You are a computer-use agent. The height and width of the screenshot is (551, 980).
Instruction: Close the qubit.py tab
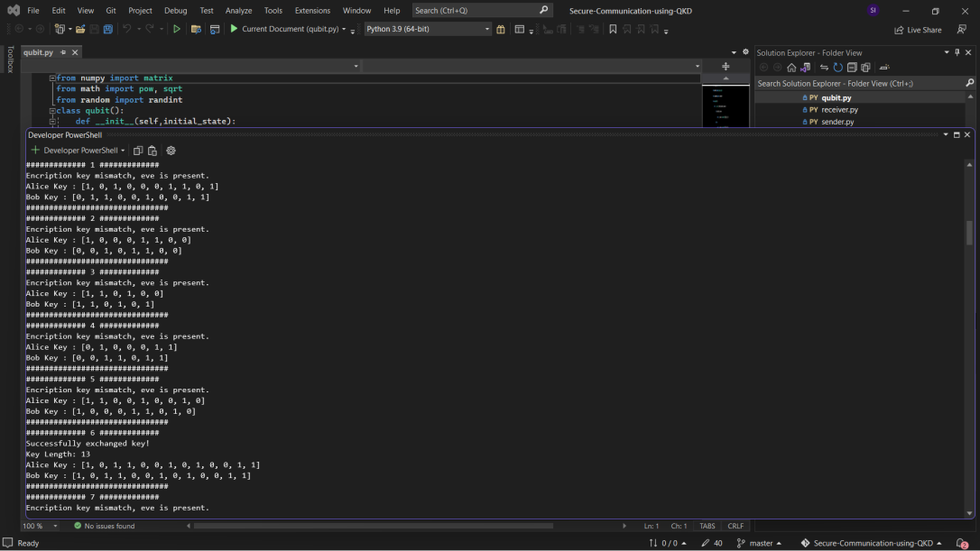click(75, 52)
